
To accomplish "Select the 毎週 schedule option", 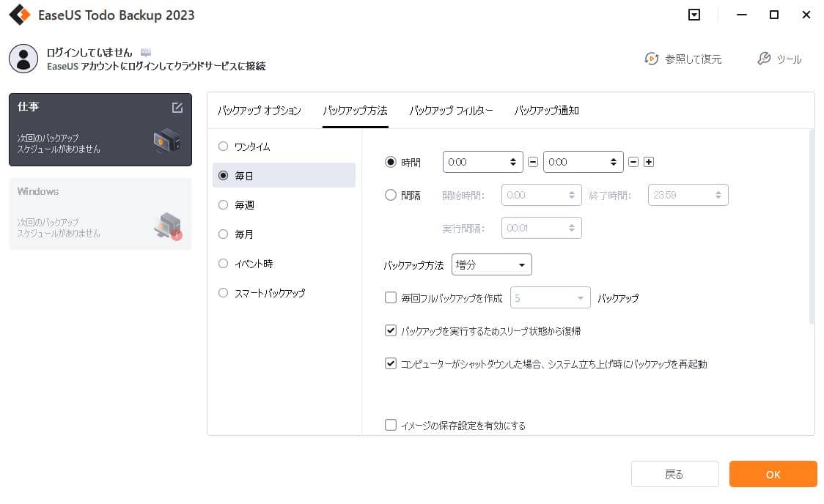I will pos(224,205).
